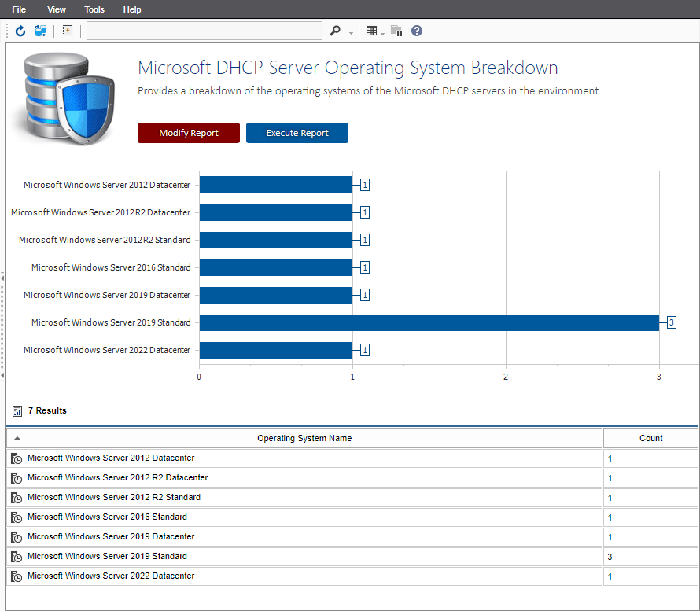Click chart label Microsoft Windows Server 2019 Datacenter
700x611 pixels.
pyautogui.click(x=107, y=295)
